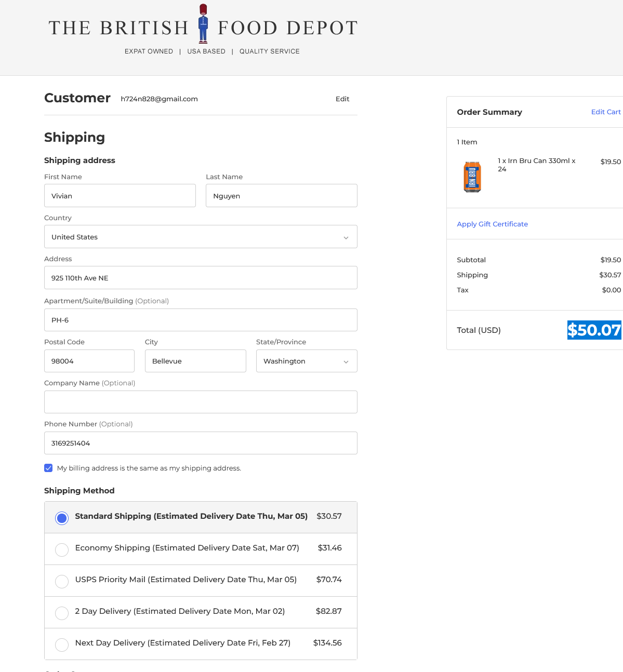Open Edit Cart in Order Summary
The height and width of the screenshot is (672, 623).
click(605, 112)
